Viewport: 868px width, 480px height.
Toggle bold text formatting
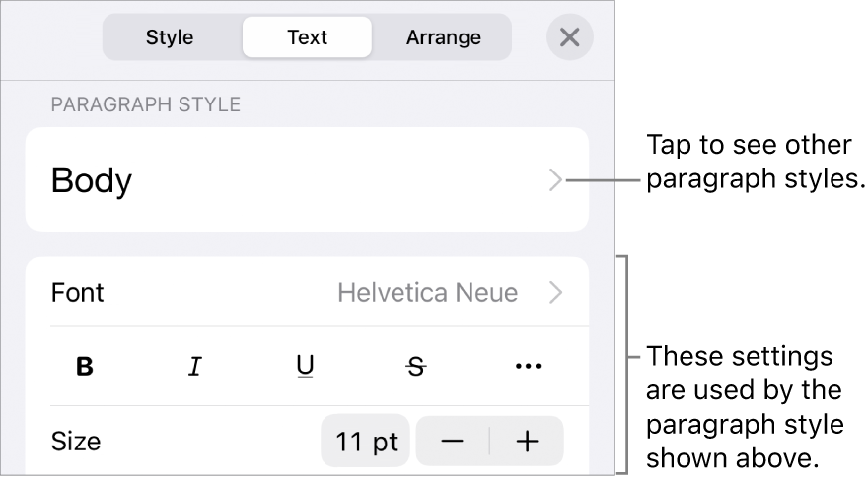point(86,367)
